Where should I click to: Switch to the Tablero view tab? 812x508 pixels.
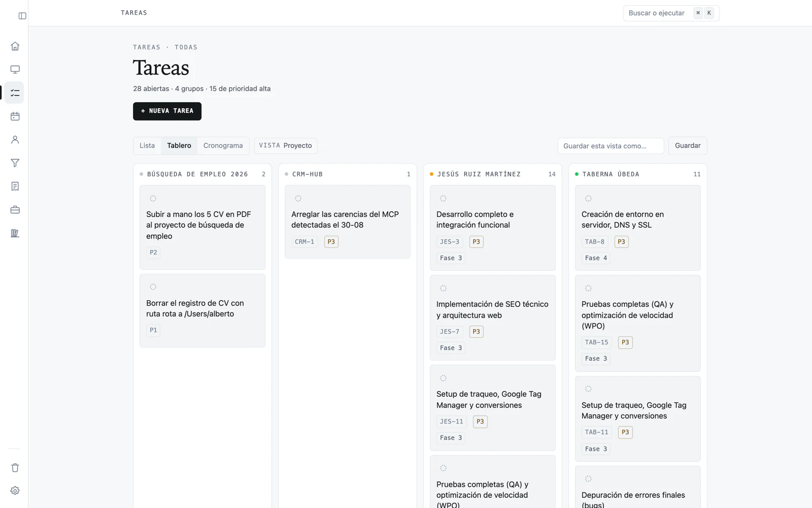(x=179, y=146)
